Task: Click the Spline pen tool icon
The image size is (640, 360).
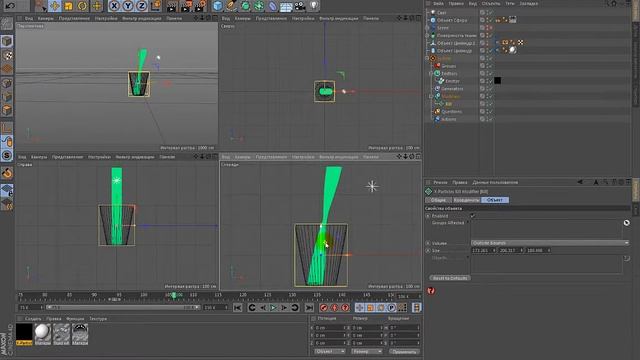Action: point(231,6)
